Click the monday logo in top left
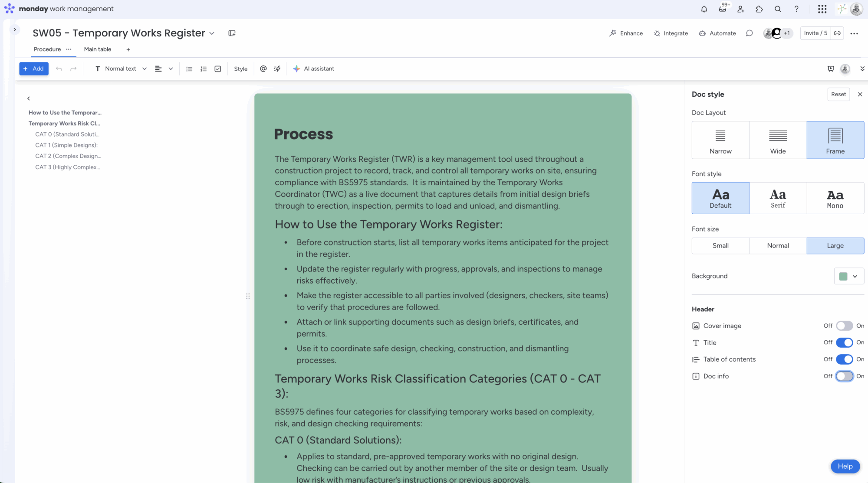The image size is (868, 483). pyautogui.click(x=9, y=9)
